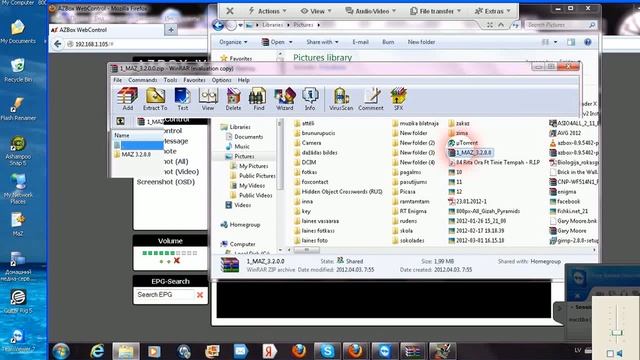Open WinRAR Help menu
Viewport: 640px width, 360px height.
[x=244, y=80]
